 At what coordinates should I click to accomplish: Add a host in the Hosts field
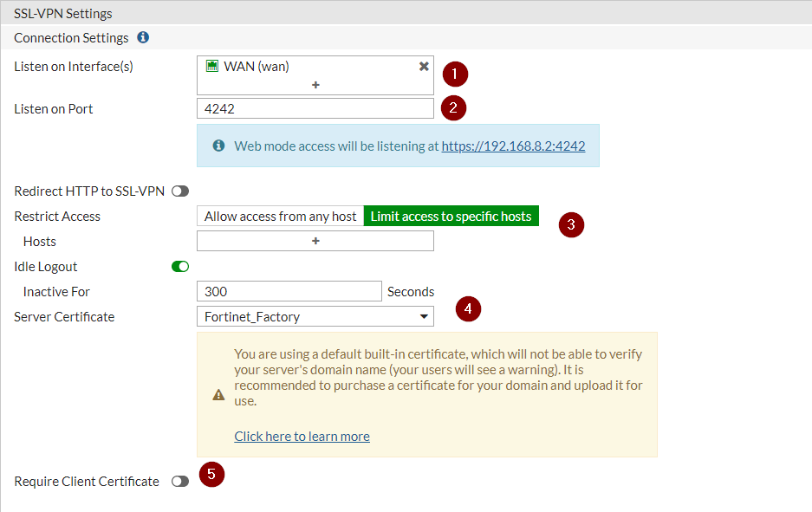315,241
